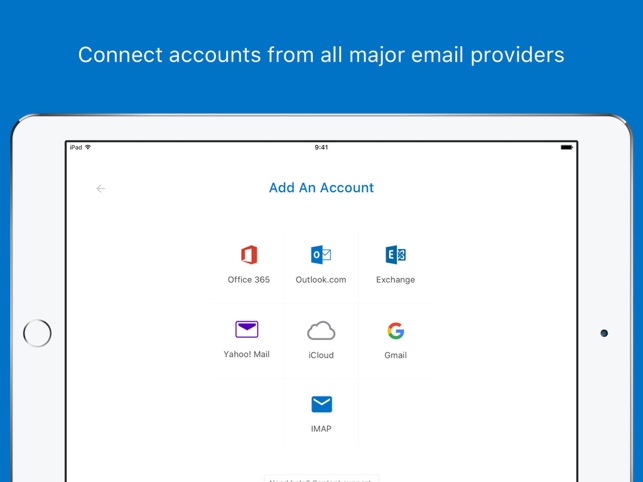
Task: Click the Outlook.com label
Action: point(321,280)
